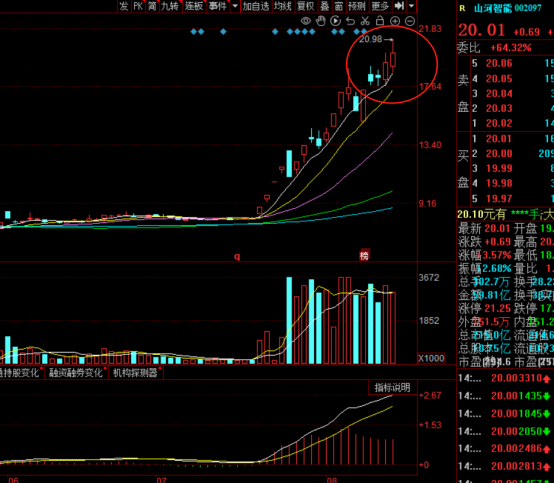Viewport: 554px width, 483px height.
Task: Open the 九转 indicator menu
Action: 170,6
